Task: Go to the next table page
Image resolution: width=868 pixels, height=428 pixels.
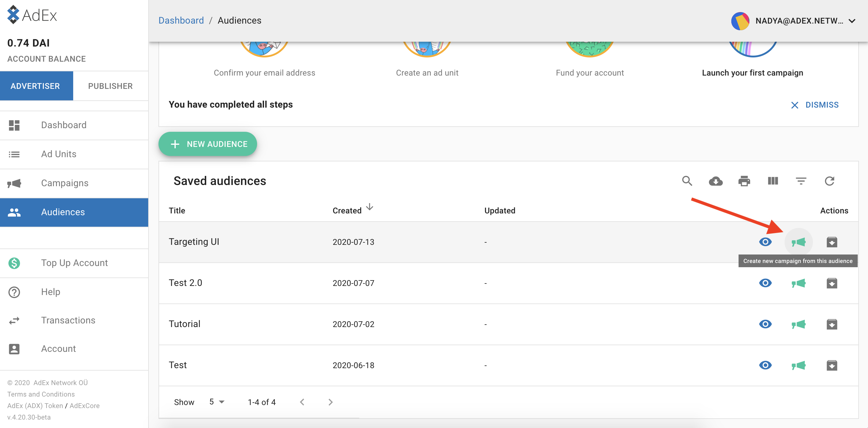Action: [331, 402]
